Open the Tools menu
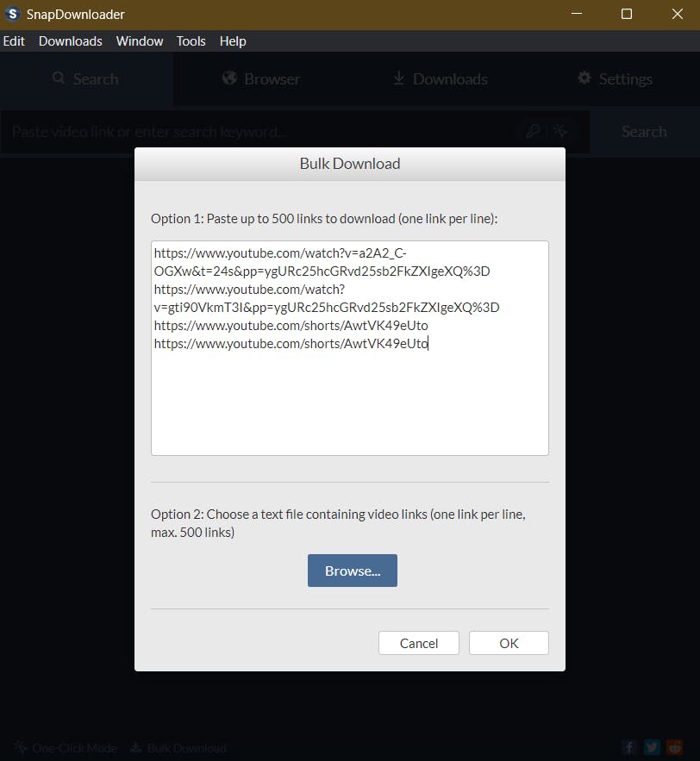This screenshot has height=761, width=700. coord(191,41)
